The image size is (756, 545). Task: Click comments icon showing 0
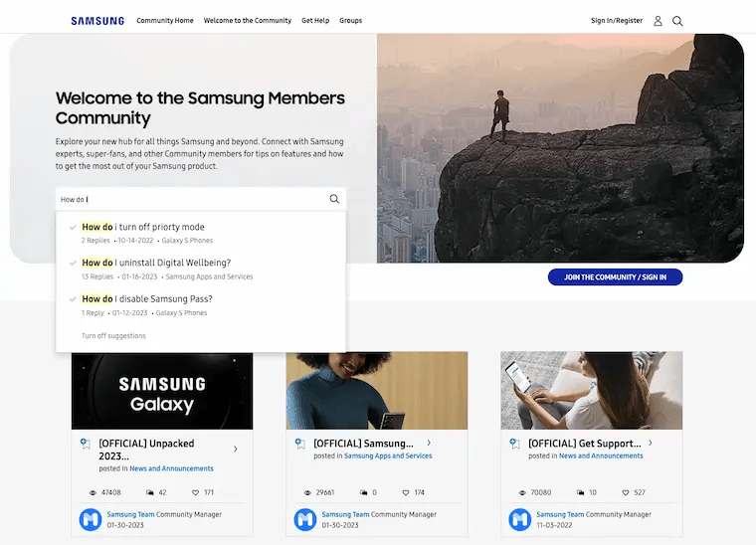click(363, 492)
